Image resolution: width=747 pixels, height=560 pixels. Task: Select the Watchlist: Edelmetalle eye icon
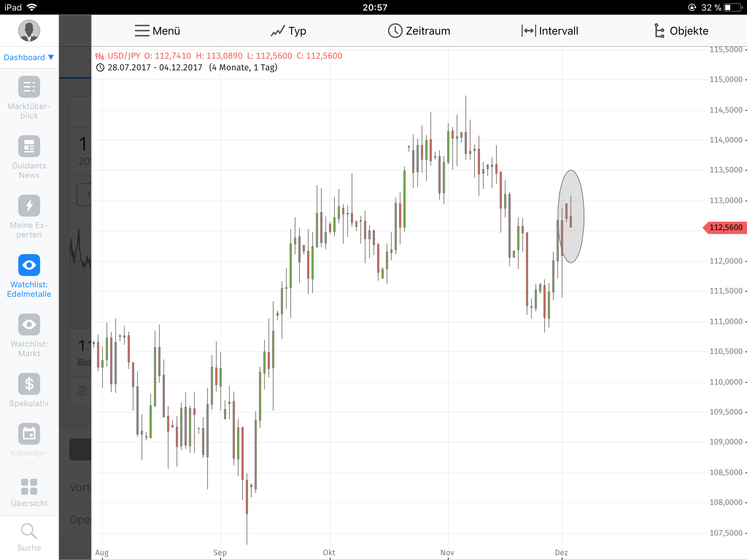pyautogui.click(x=29, y=265)
